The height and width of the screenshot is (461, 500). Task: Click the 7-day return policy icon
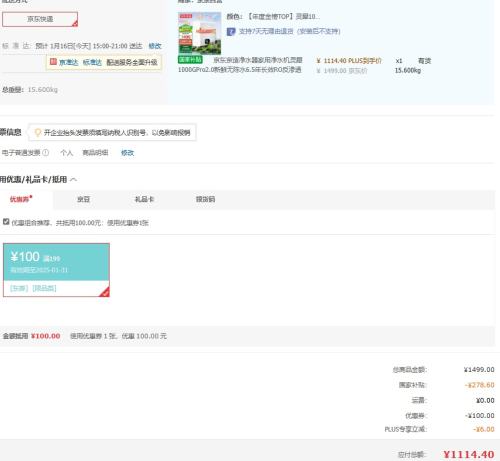[x=231, y=32]
